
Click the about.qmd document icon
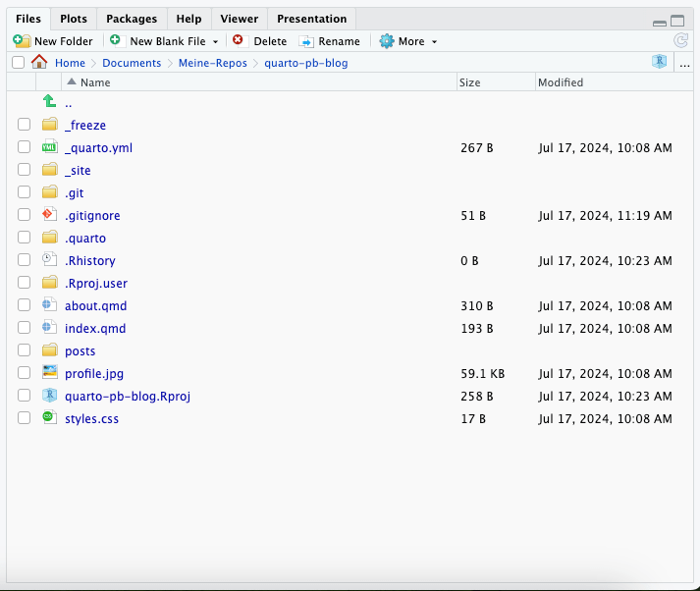(x=50, y=304)
